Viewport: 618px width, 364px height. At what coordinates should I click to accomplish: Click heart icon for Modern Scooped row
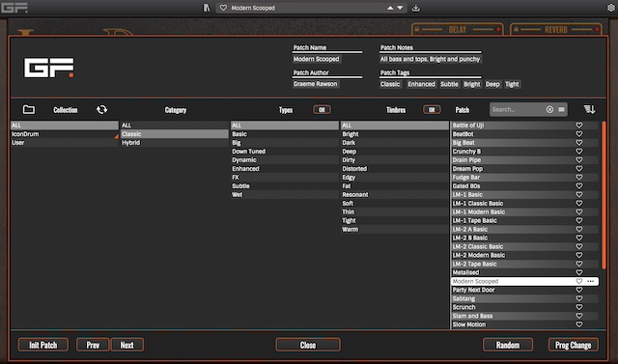coord(579,281)
